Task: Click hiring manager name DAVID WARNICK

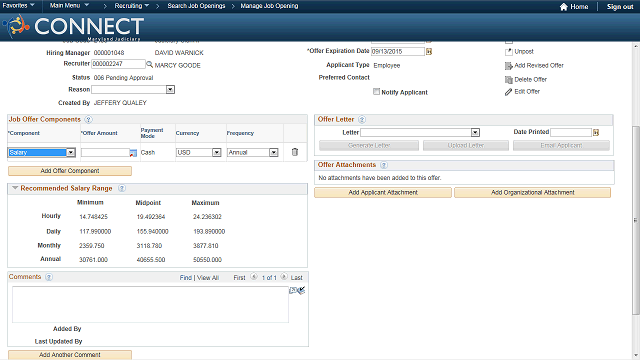Action: [179, 53]
